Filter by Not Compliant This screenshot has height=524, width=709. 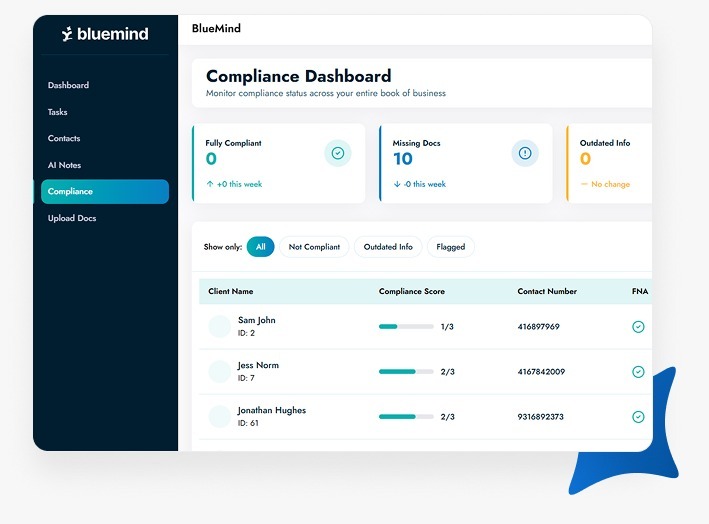pos(314,247)
